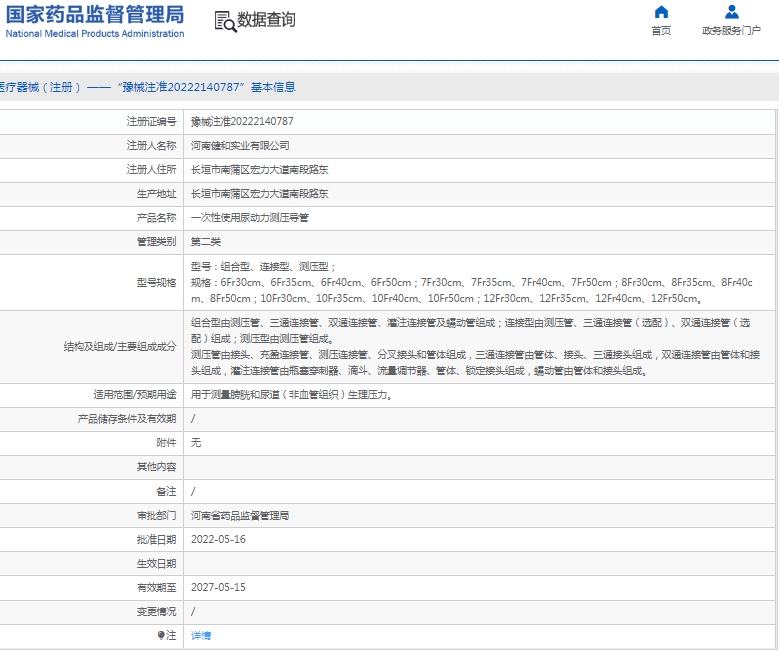This screenshot has width=779, height=651.
Task: Click the 第二类 management category value
Action: [x=206, y=242]
